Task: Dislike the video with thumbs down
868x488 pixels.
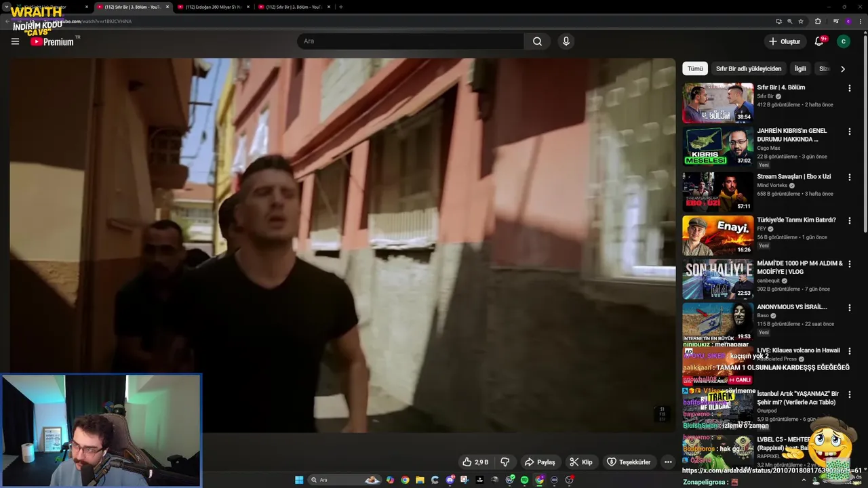Action: click(x=505, y=462)
